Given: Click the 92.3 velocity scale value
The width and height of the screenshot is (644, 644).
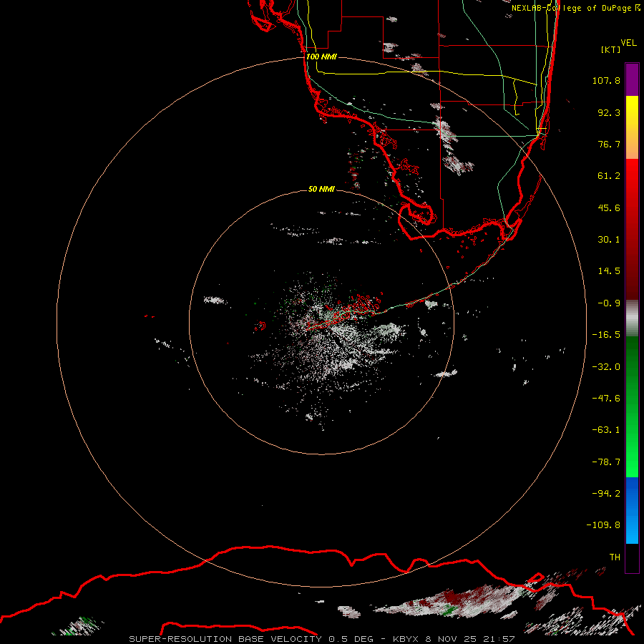Looking at the screenshot, I should [x=609, y=112].
